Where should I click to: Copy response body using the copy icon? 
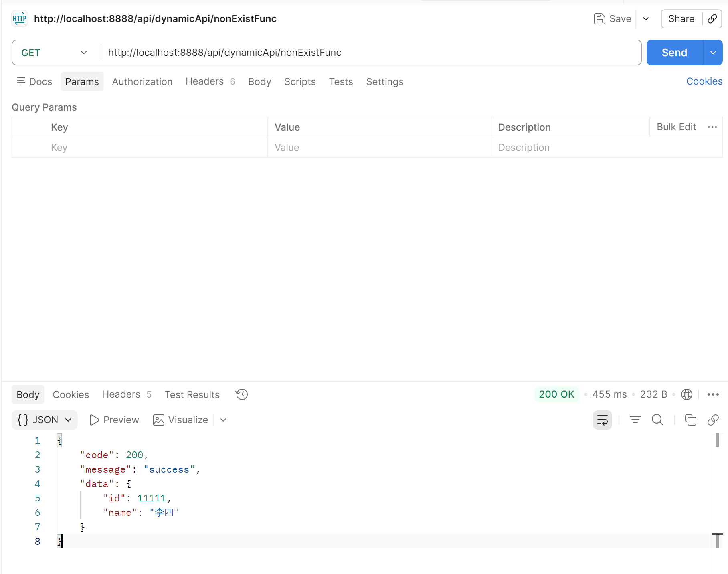(x=690, y=420)
